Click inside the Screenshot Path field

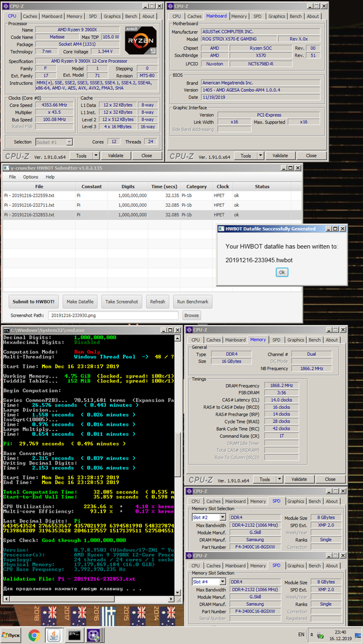(x=113, y=315)
